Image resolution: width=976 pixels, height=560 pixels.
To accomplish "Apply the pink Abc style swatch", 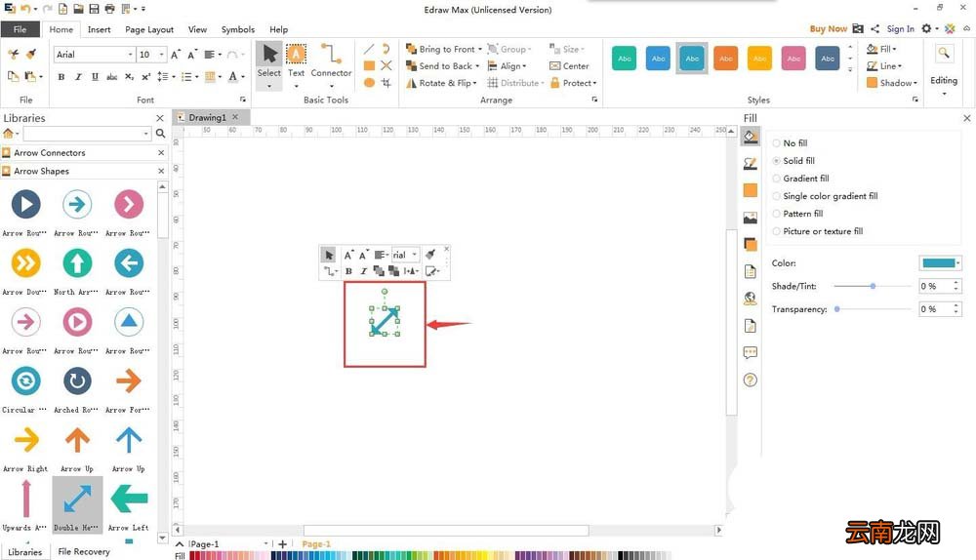I will click(x=793, y=59).
